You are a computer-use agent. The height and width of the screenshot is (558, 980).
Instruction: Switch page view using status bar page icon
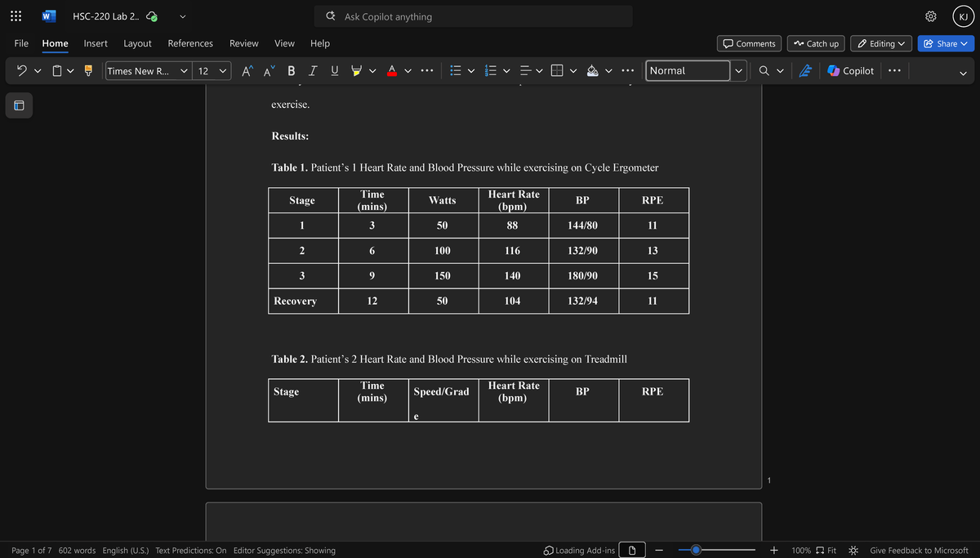click(x=632, y=551)
